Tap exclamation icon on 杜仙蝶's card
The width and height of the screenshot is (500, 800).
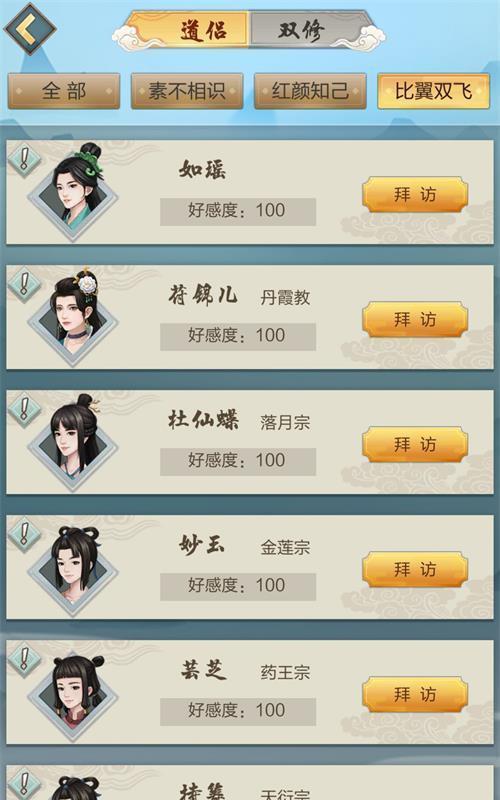24,409
